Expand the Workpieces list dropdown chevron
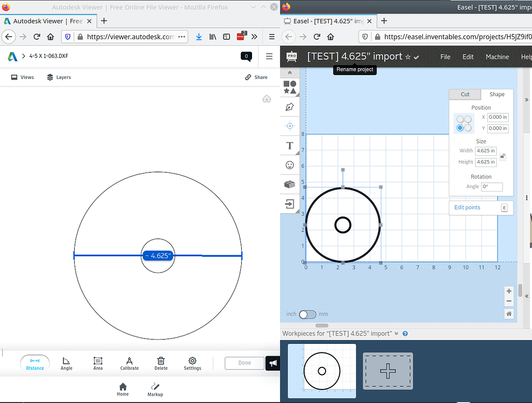 click(x=397, y=333)
